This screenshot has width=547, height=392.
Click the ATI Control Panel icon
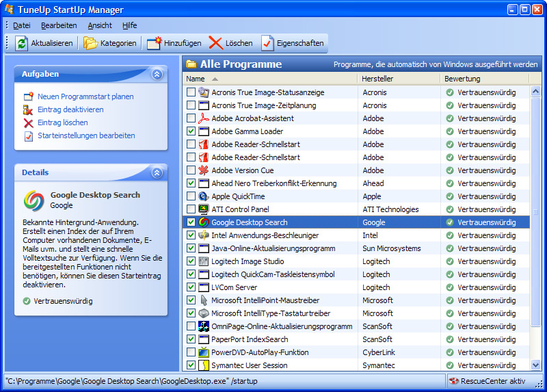(203, 209)
